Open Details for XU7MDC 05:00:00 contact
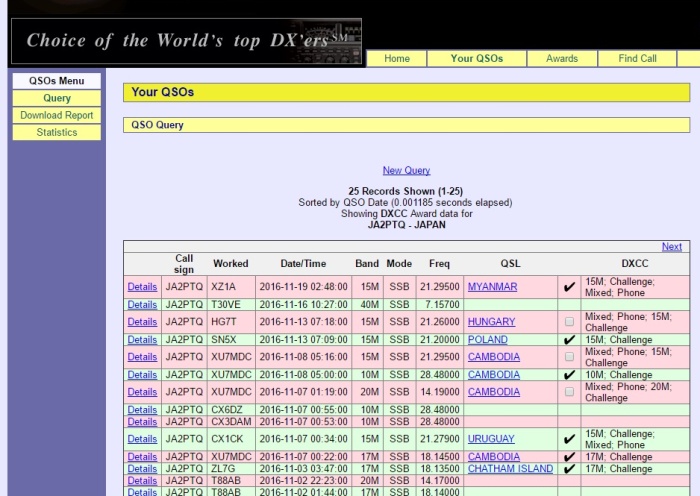Viewport: 700px width, 496px height. tap(142, 375)
